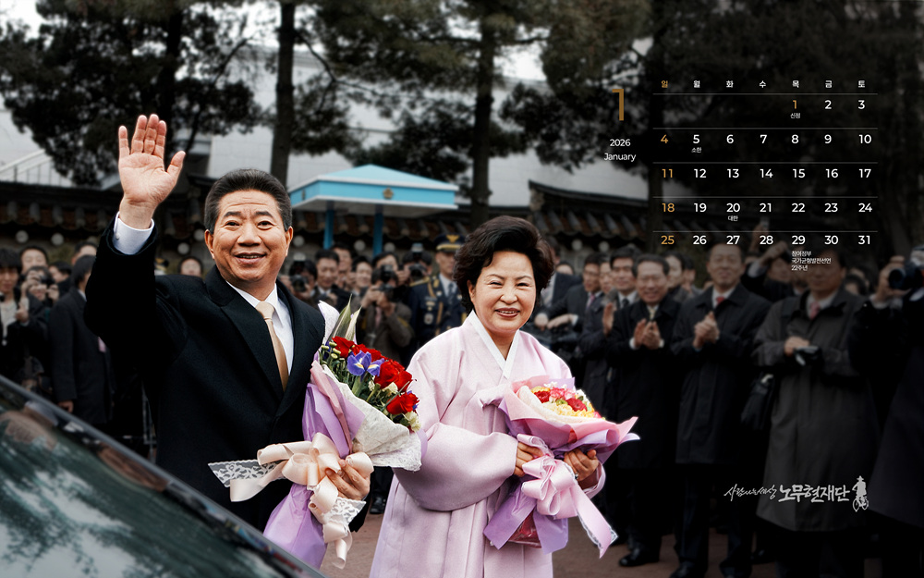Click the 수 (Wednesday) column header

coord(762,84)
